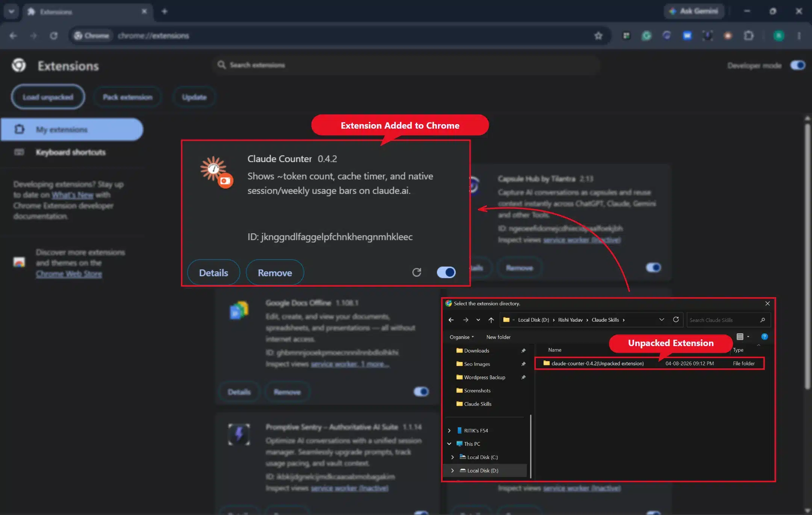The image size is (812, 515).
Task: Click Load unpacked button
Action: [48, 97]
